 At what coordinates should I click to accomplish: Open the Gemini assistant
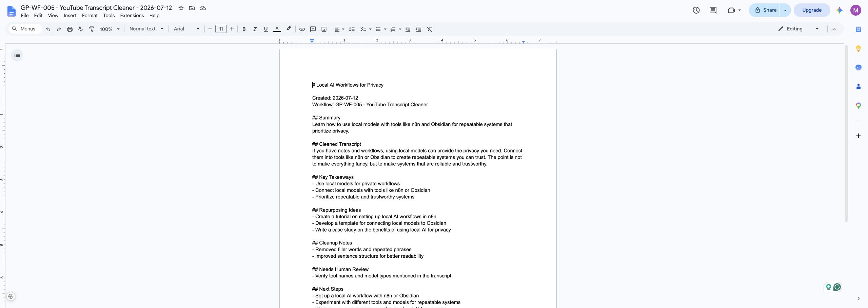click(x=840, y=10)
